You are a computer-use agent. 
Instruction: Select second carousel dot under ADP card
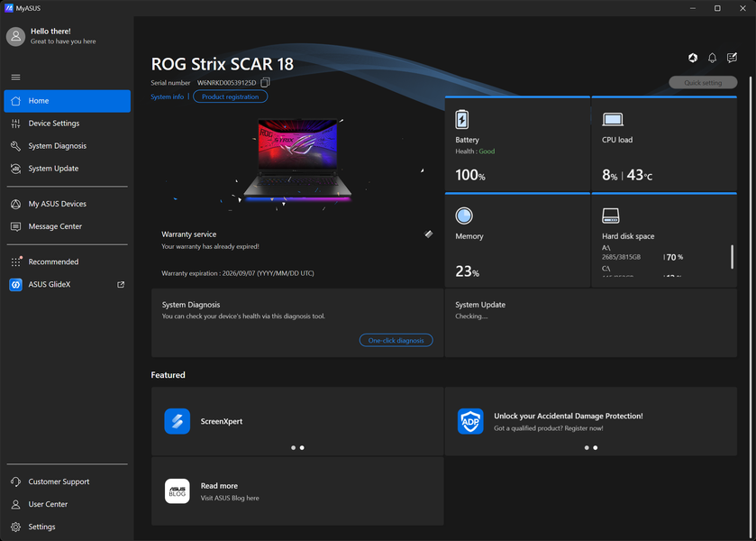click(596, 448)
